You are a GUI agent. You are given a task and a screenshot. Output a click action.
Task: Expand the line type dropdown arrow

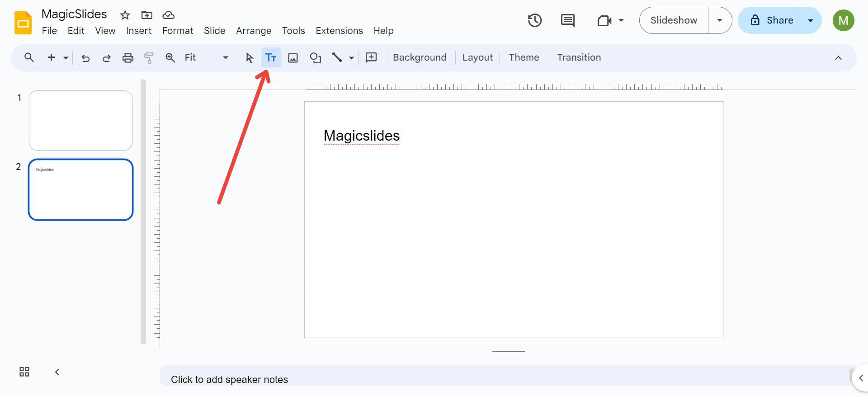pyautogui.click(x=351, y=58)
